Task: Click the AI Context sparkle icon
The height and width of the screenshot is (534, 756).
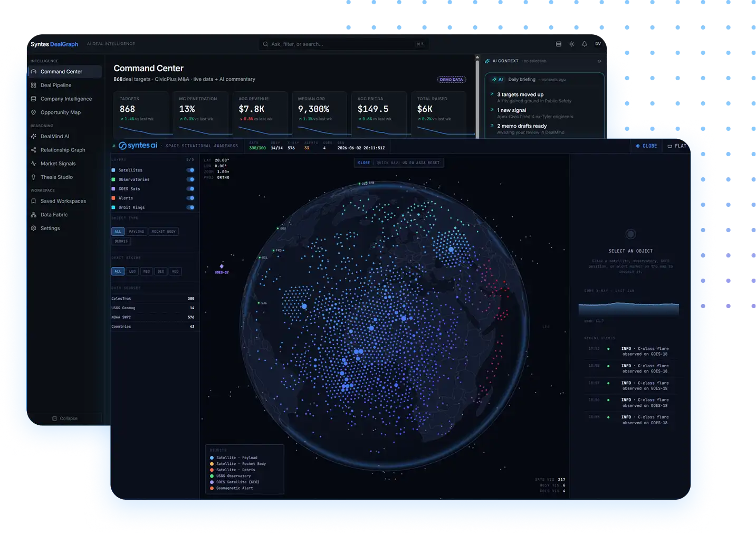Action: [x=487, y=61]
